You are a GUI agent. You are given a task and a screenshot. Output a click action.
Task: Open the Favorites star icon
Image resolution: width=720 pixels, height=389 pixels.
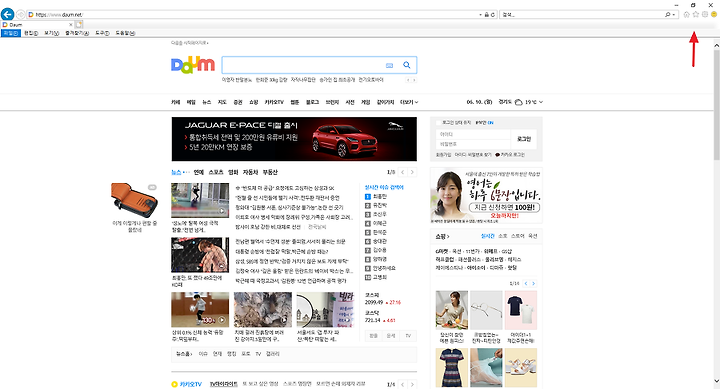(696, 15)
